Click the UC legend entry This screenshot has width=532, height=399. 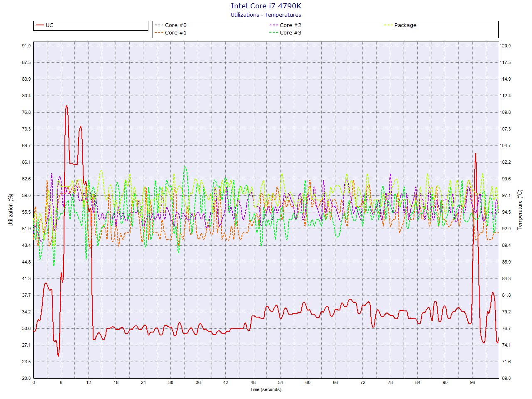(44, 25)
